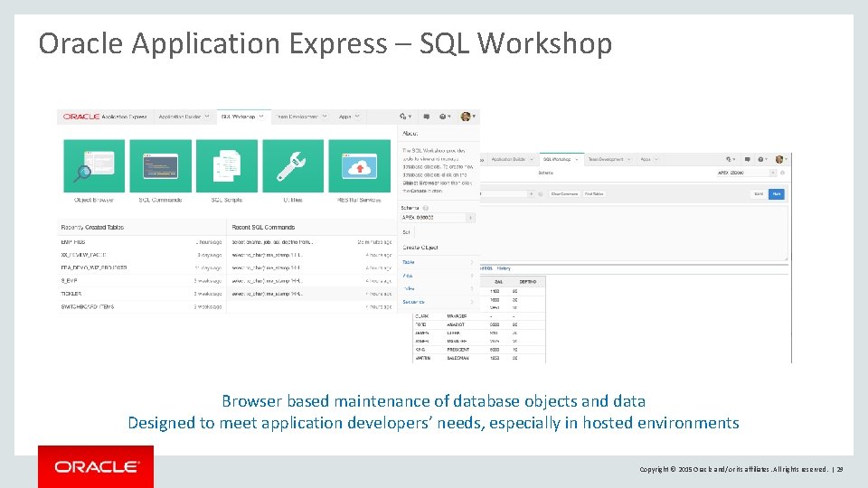This screenshot has width=868, height=488.
Task: Click the help icon next to the Schema label
Action: 426,208
